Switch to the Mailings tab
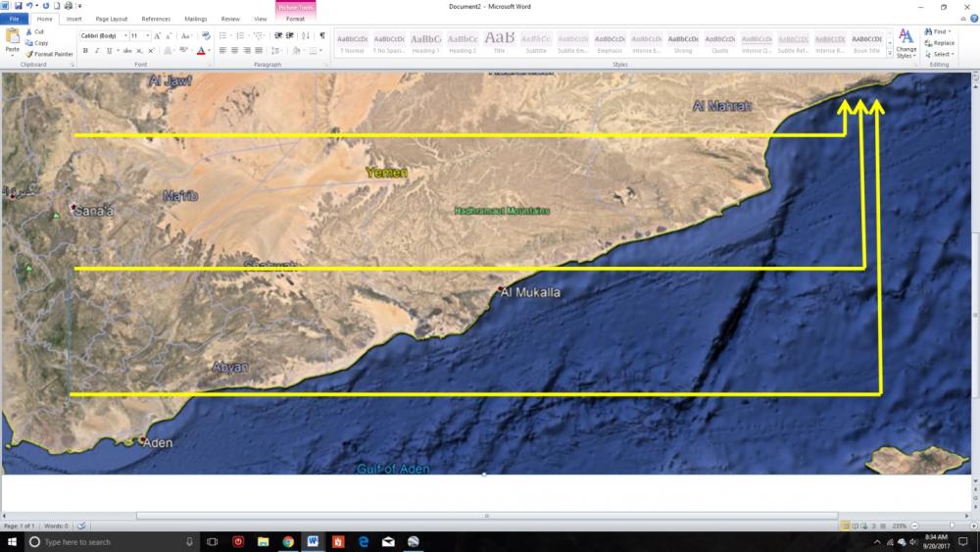 196,19
